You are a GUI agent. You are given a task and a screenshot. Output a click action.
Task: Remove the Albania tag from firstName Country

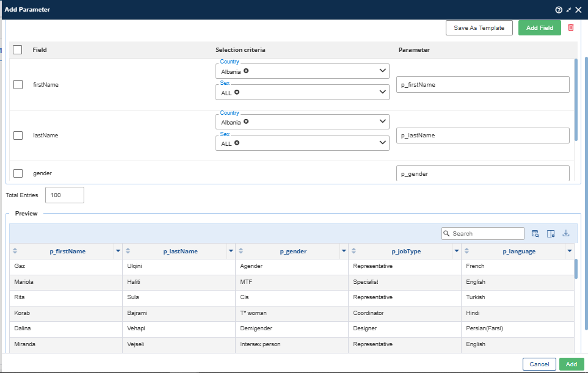coord(246,71)
